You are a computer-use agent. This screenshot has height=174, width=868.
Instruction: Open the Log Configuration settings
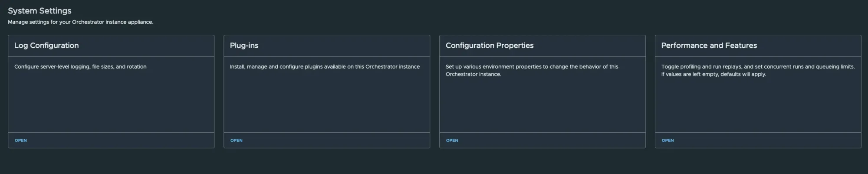tap(21, 141)
